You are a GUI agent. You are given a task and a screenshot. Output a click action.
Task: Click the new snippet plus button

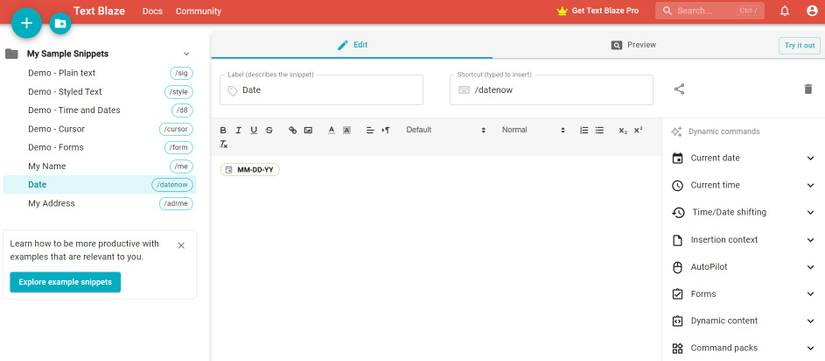pyautogui.click(x=26, y=23)
